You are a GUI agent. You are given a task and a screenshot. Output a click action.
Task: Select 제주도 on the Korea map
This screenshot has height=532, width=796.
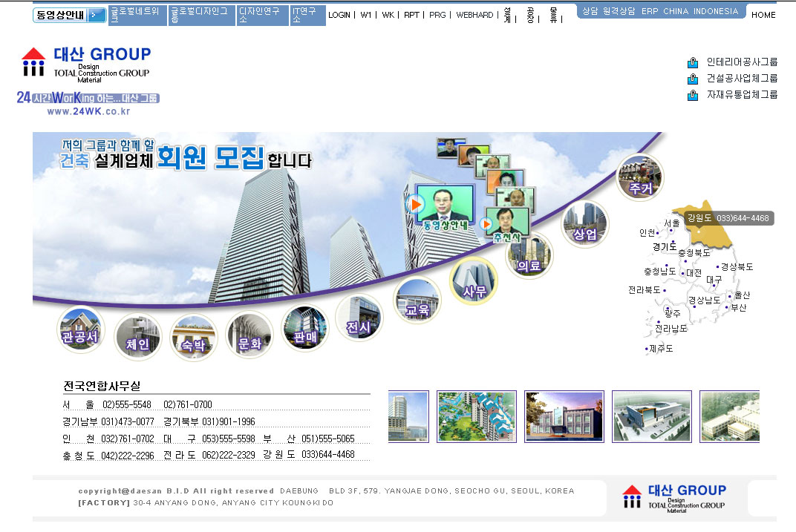click(x=661, y=349)
